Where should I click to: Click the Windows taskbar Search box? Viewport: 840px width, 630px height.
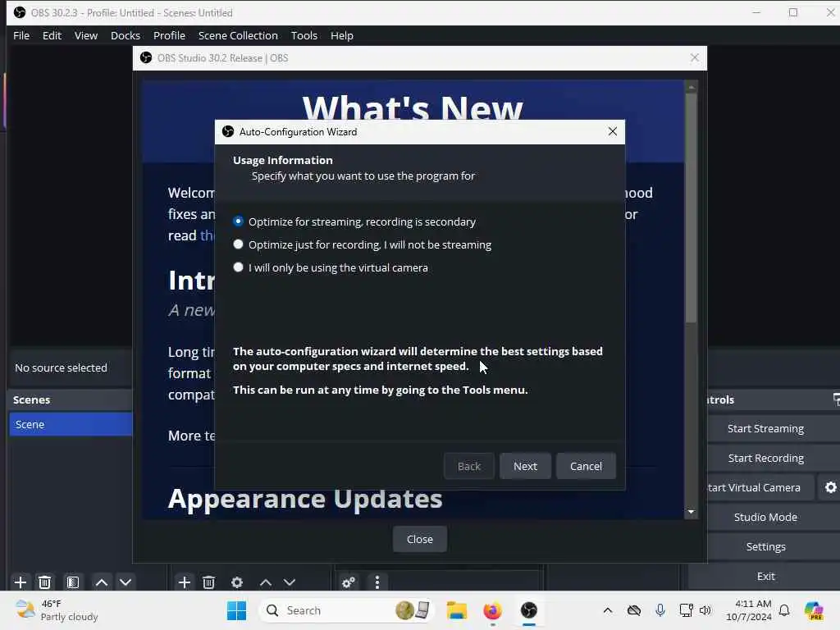pos(347,610)
